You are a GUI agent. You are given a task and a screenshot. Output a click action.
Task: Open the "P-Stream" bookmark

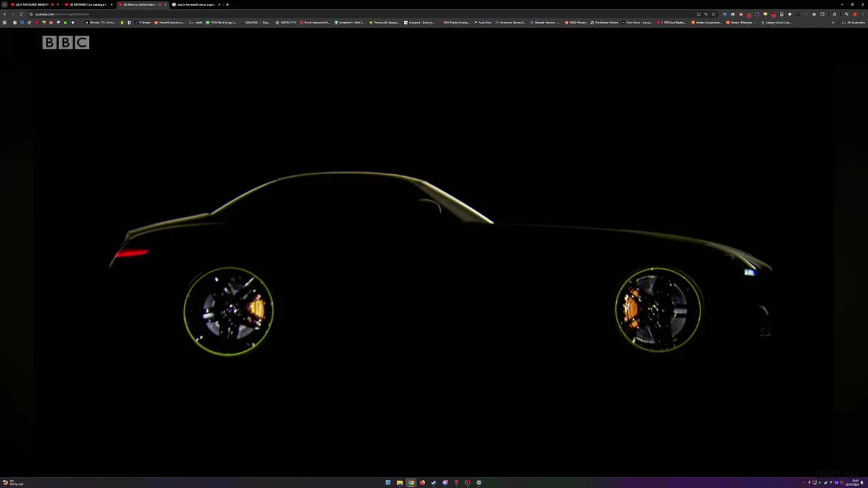click(x=142, y=22)
